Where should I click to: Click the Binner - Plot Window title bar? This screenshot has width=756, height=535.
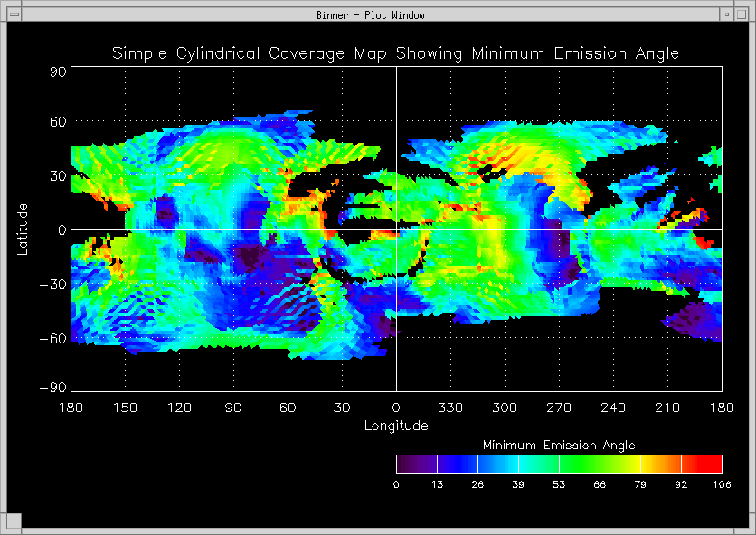point(371,14)
